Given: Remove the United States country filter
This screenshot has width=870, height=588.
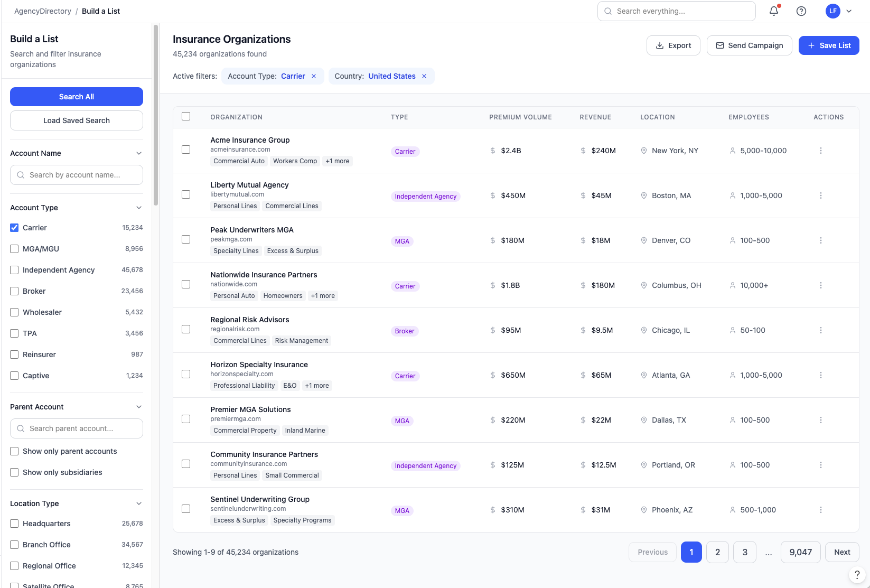Looking at the screenshot, I should point(424,76).
